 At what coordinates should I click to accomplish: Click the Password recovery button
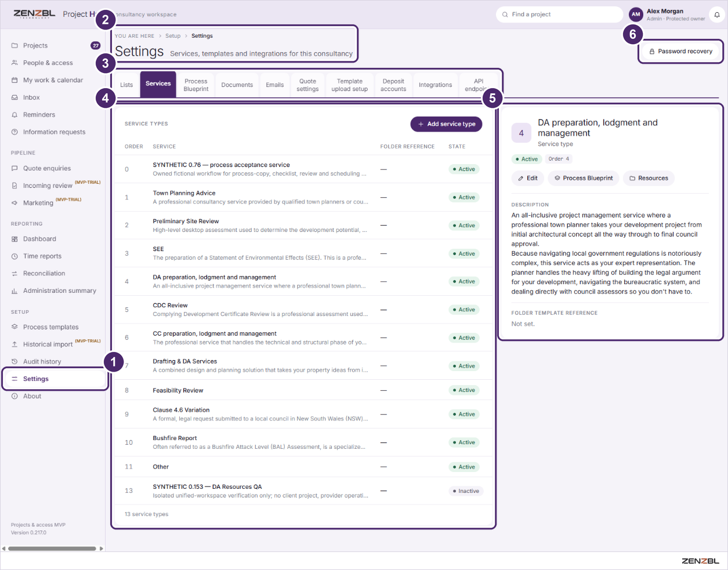tap(680, 52)
